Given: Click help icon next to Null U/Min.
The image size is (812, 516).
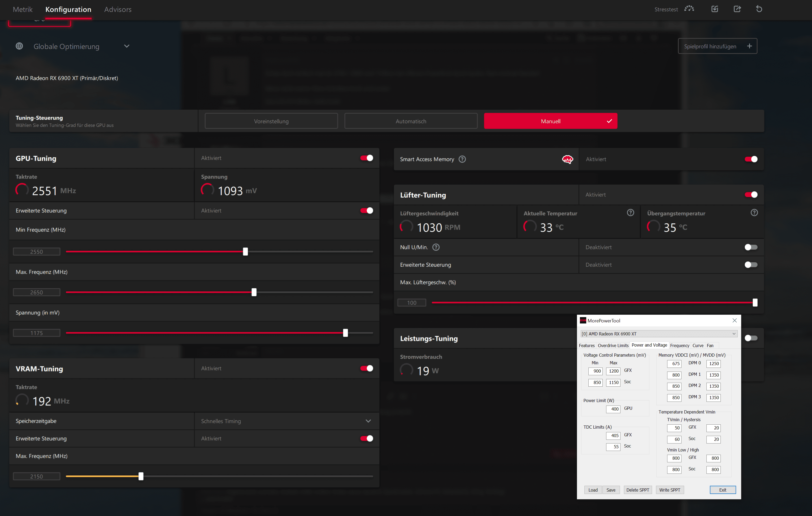Looking at the screenshot, I should [436, 247].
